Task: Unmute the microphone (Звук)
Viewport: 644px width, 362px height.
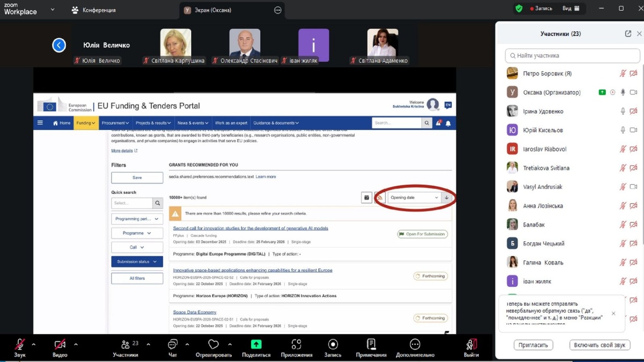Action: [20, 344]
